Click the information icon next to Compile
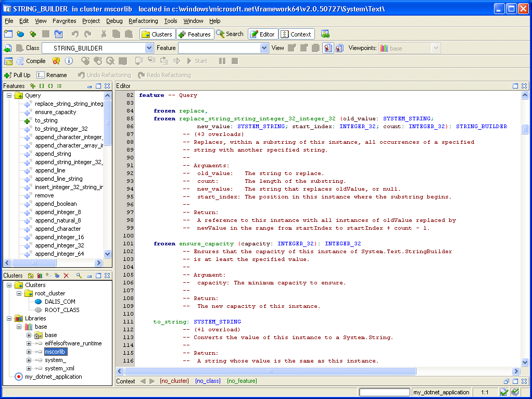 point(69,61)
